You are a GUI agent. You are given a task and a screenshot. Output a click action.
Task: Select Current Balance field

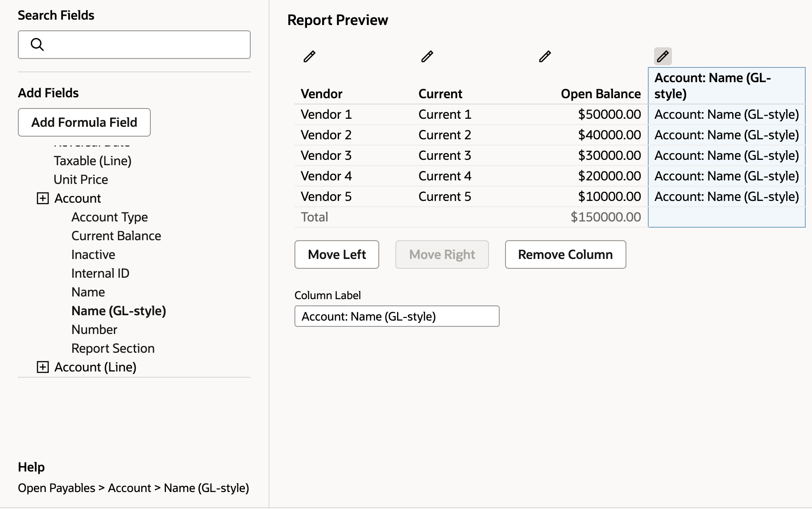116,236
